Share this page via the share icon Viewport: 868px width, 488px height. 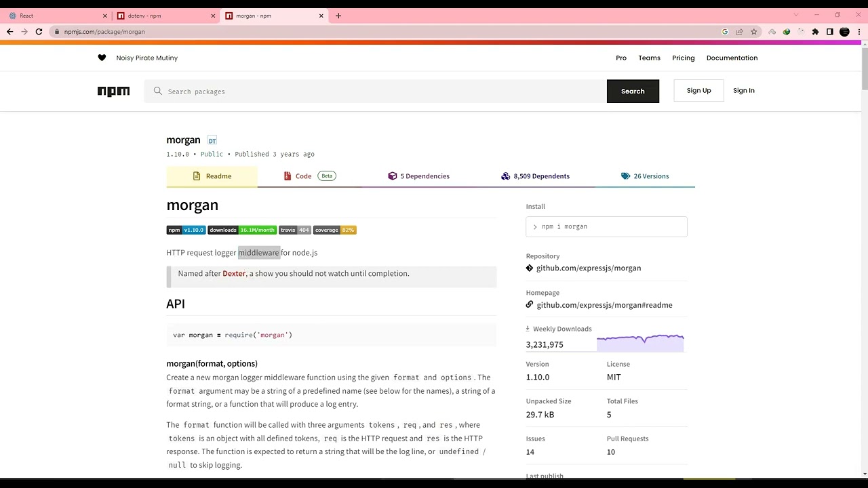click(x=739, y=32)
